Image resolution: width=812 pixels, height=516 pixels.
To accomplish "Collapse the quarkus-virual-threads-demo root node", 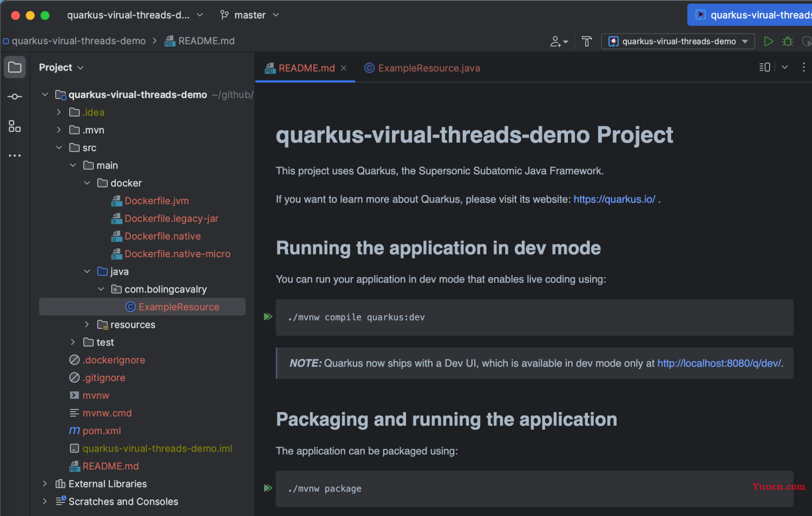I will click(x=45, y=95).
